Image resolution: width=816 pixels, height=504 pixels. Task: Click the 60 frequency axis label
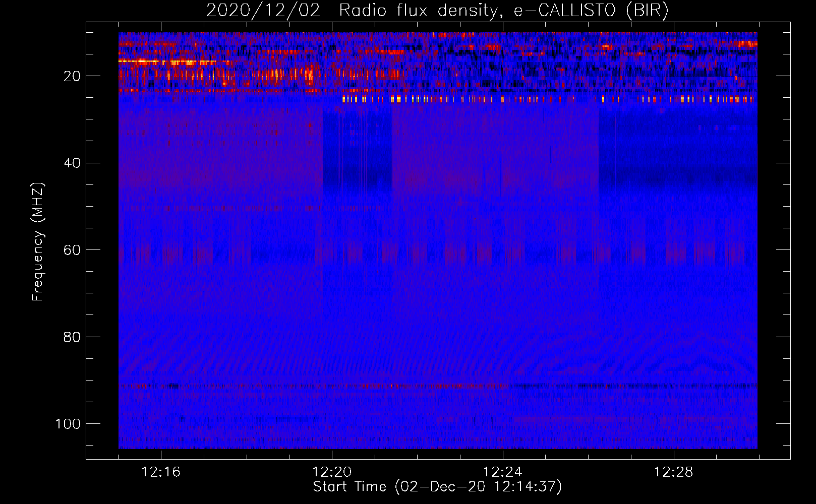tap(72, 250)
